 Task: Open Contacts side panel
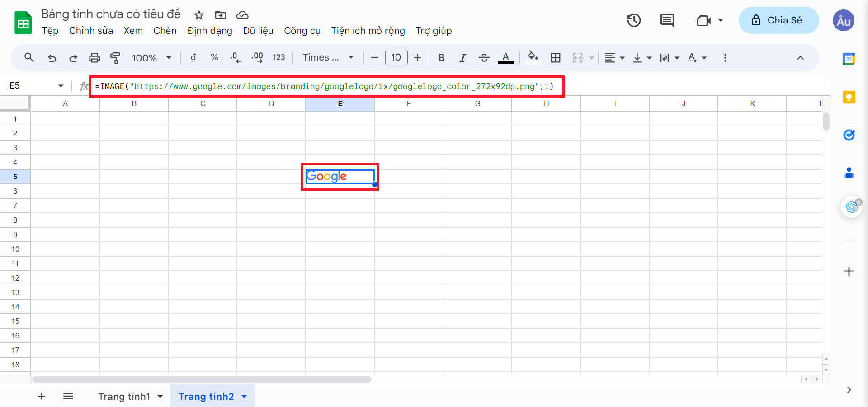(849, 173)
